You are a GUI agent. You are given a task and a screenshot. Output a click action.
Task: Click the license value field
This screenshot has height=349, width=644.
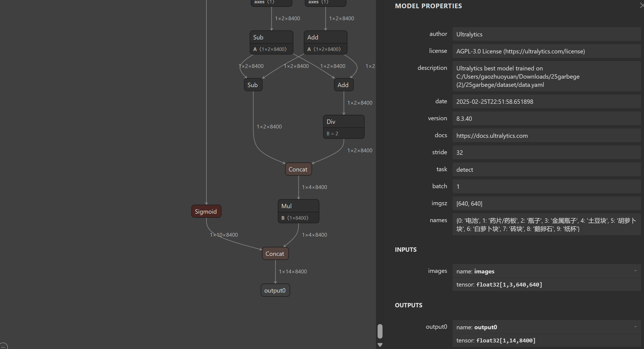coord(546,51)
